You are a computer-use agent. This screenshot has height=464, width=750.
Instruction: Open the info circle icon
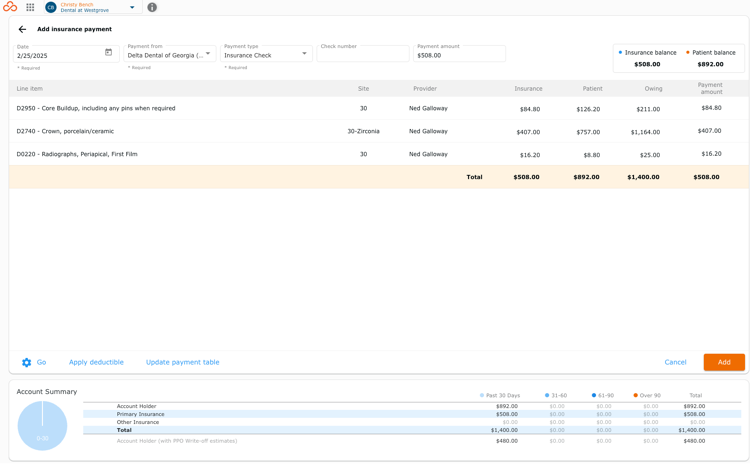click(152, 7)
